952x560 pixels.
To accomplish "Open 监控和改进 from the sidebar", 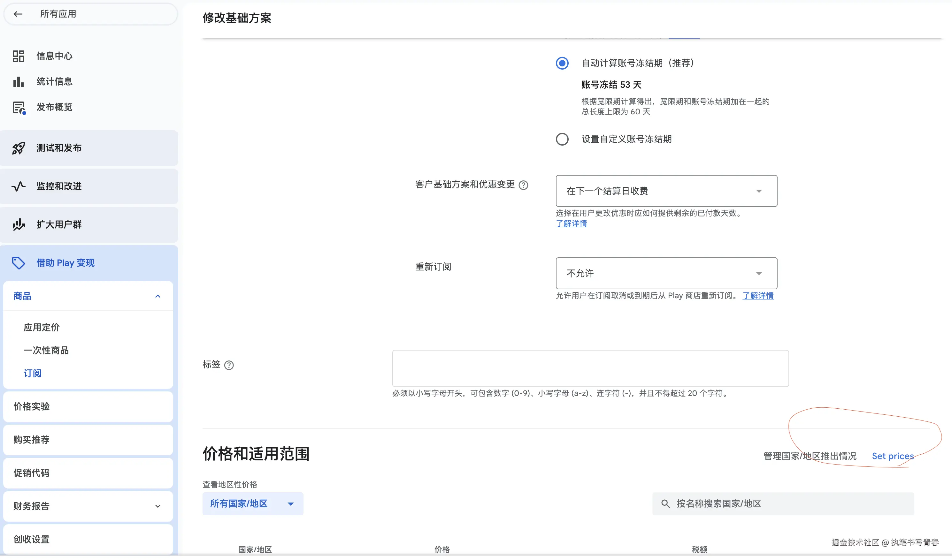I will coord(59,186).
